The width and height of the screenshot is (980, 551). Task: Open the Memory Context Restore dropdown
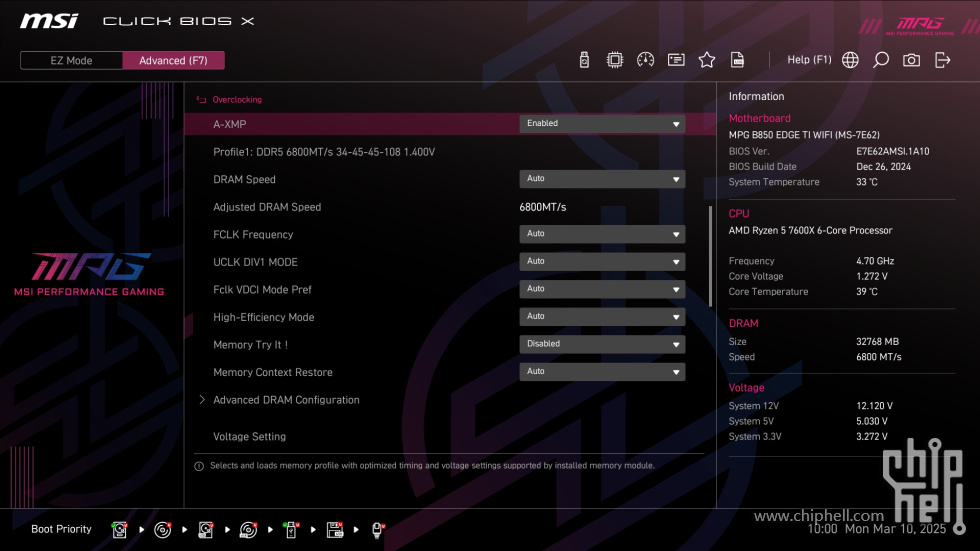click(602, 371)
